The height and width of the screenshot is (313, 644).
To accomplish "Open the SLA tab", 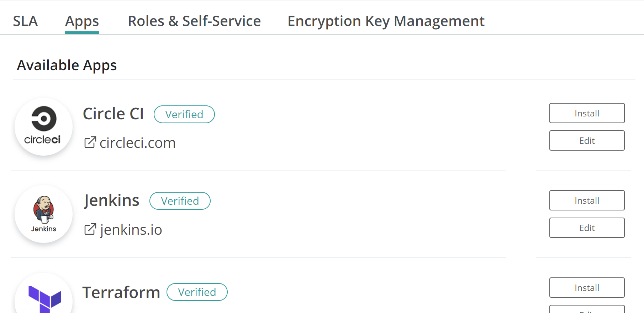I will (x=25, y=21).
